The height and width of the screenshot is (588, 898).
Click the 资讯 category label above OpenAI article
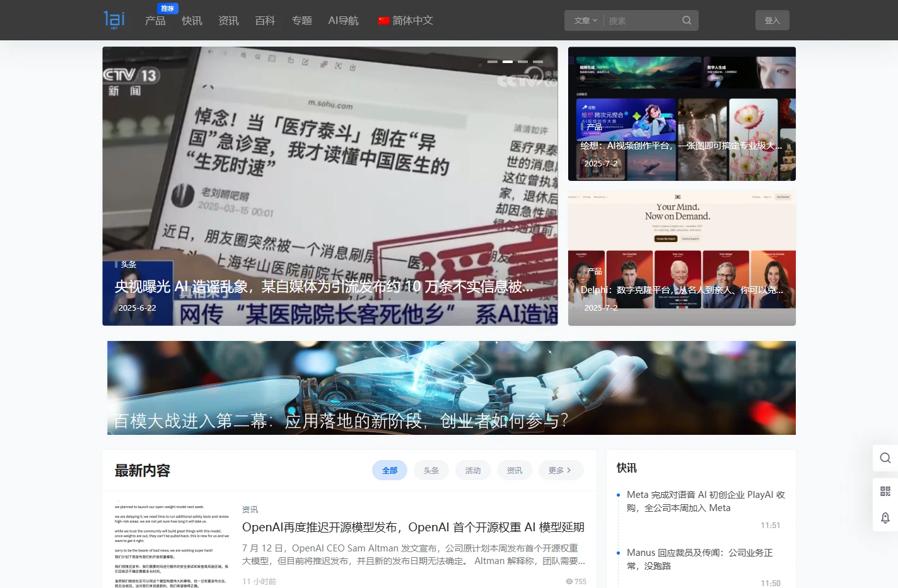point(250,509)
